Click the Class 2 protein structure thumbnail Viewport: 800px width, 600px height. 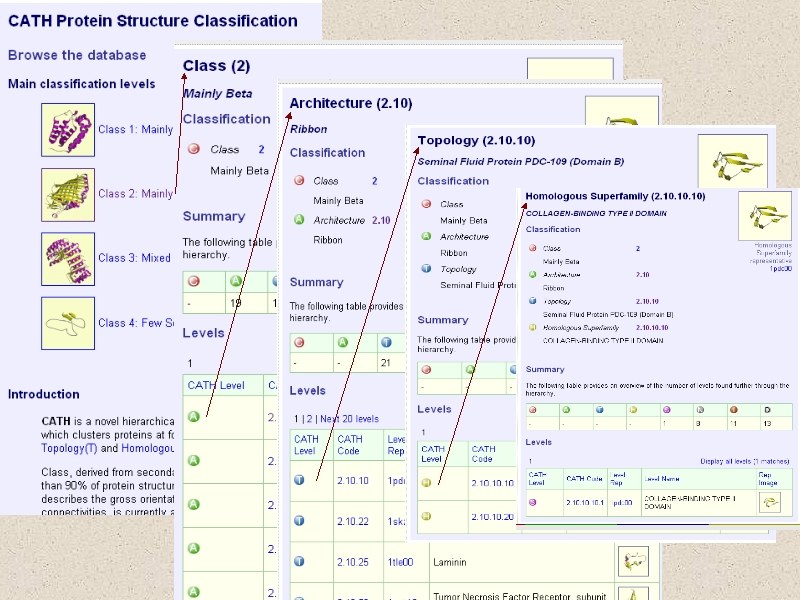[x=68, y=195]
